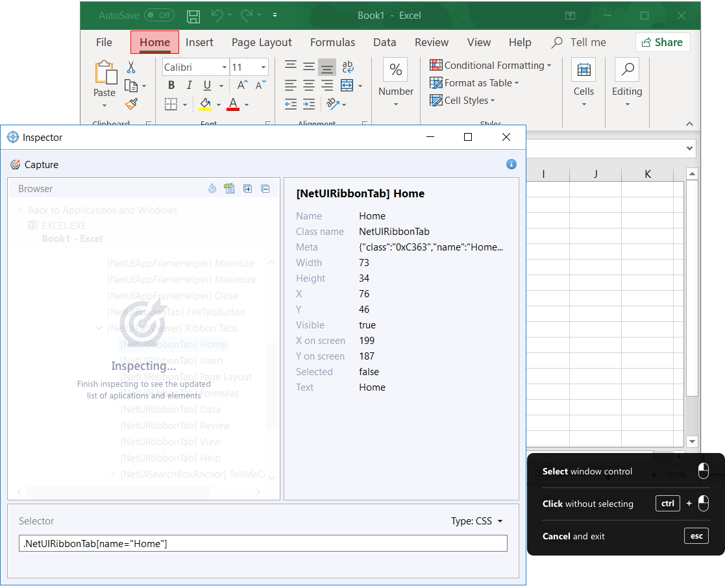Open the Type: CSS selector dropdown

tap(477, 521)
